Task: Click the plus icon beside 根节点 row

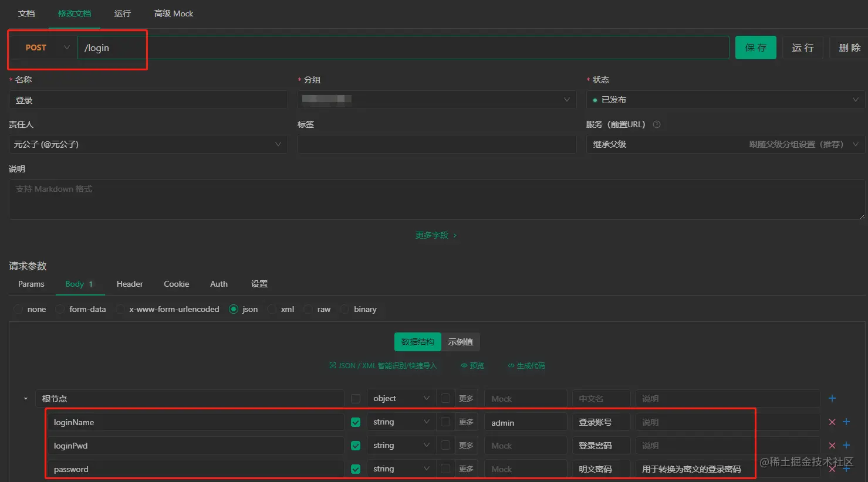Action: [832, 398]
